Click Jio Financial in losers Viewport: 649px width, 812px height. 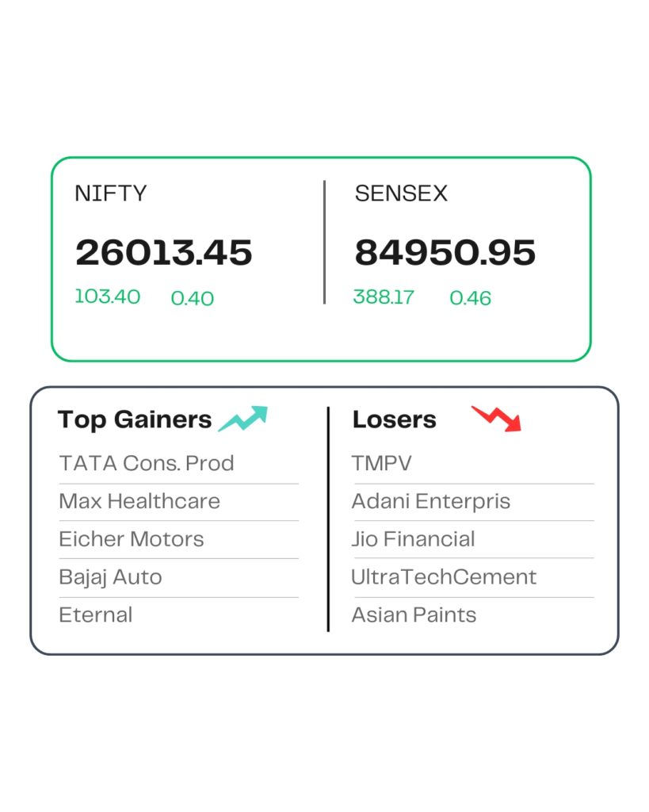414,539
